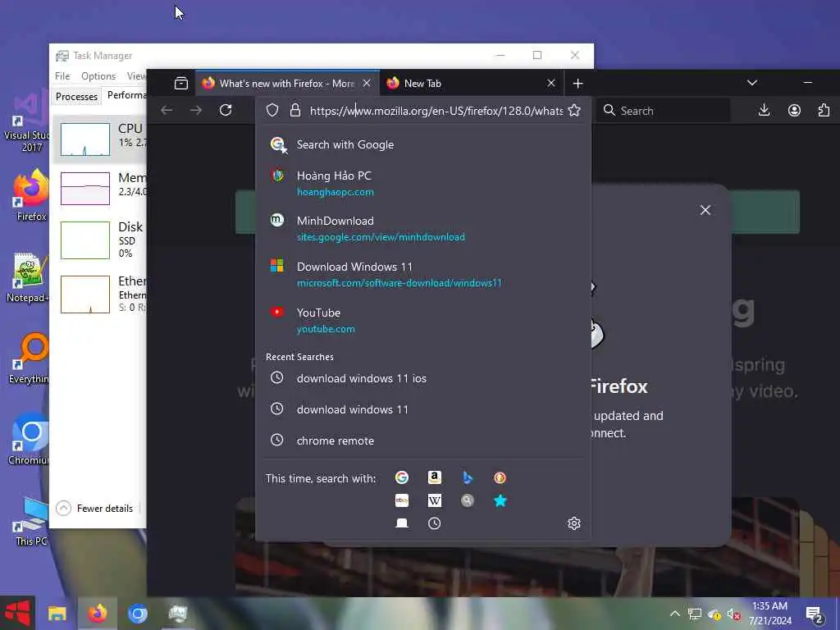
Task: Select recent search 'chrome remote'
Action: point(423,441)
